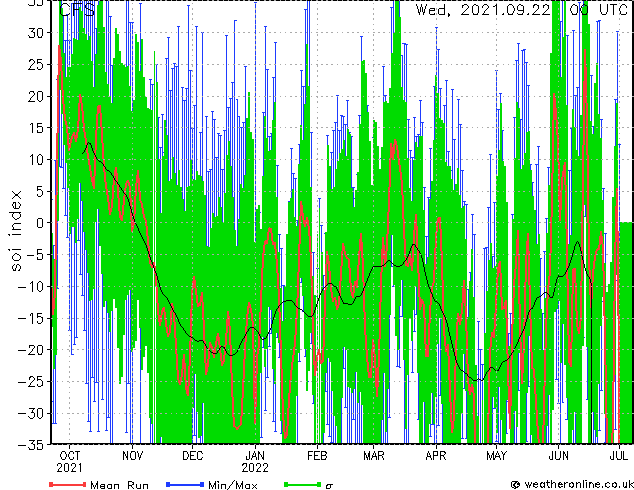Click the DEC x-axis label

point(192,456)
